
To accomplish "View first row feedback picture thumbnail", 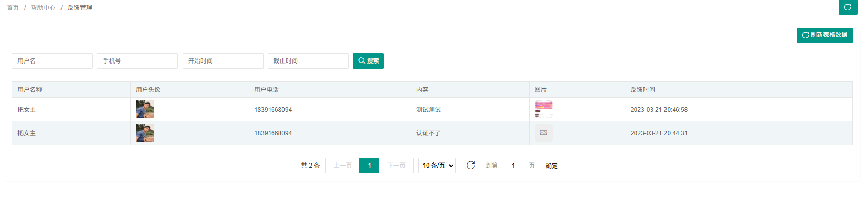I will pyautogui.click(x=543, y=110).
